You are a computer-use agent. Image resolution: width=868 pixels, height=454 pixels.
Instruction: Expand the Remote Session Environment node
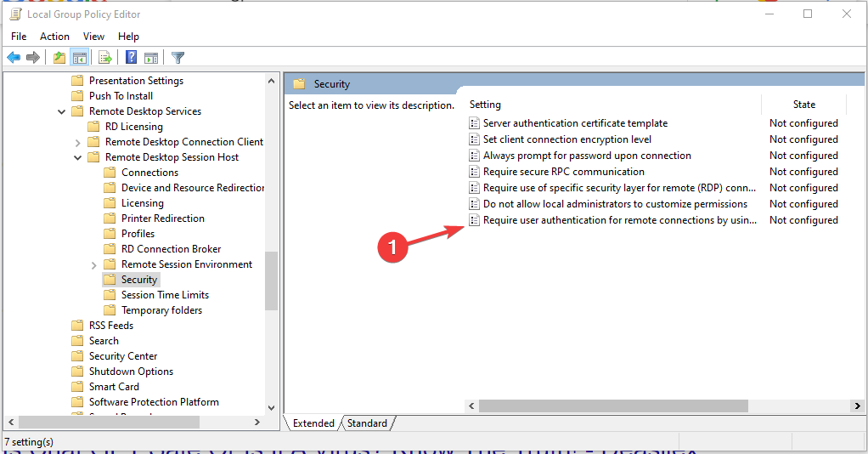(x=93, y=265)
